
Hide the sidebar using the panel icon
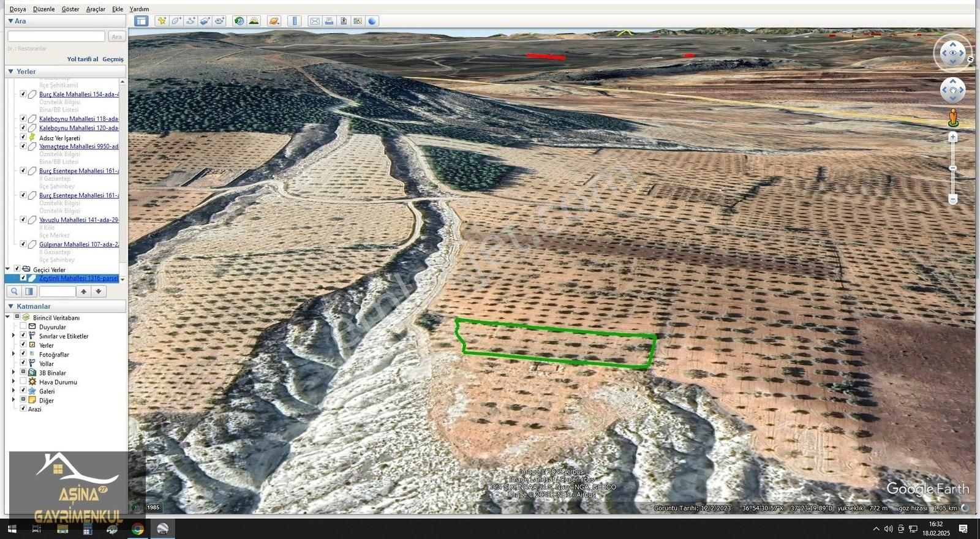[x=141, y=21]
